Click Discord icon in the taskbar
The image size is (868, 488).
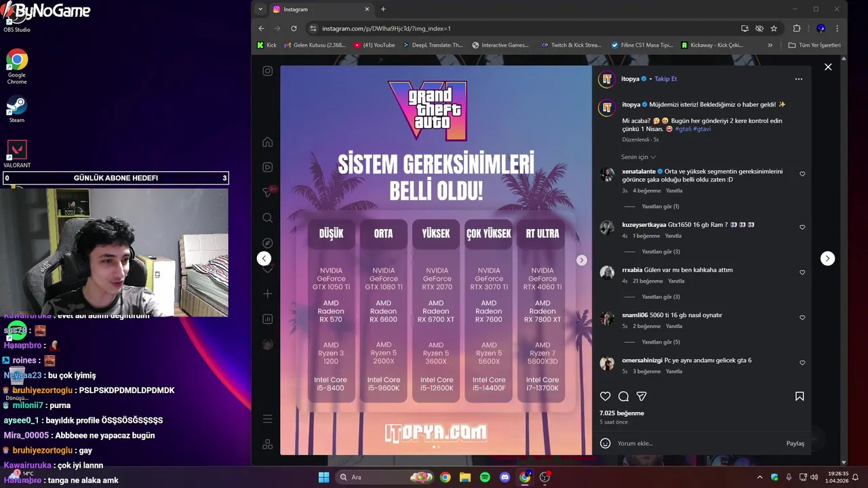pos(505,477)
